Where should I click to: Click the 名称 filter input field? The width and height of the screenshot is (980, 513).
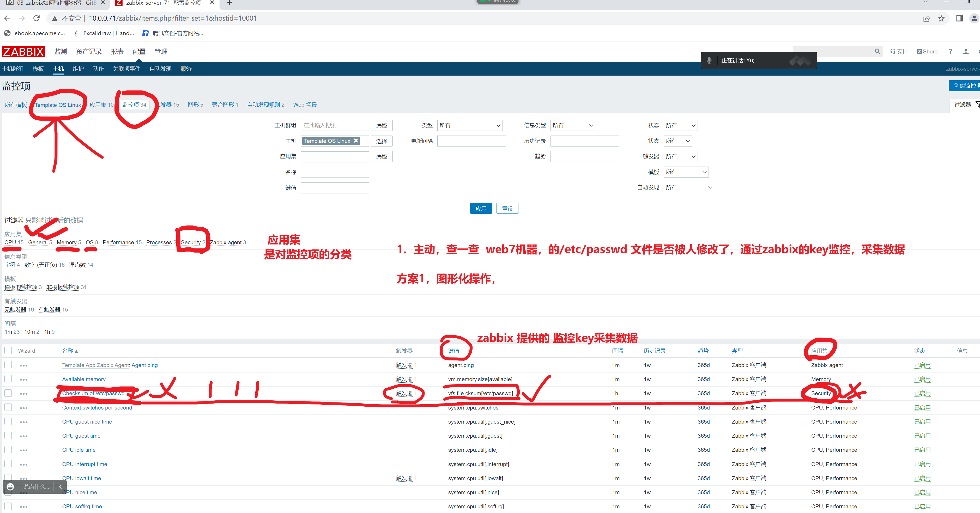pos(335,172)
